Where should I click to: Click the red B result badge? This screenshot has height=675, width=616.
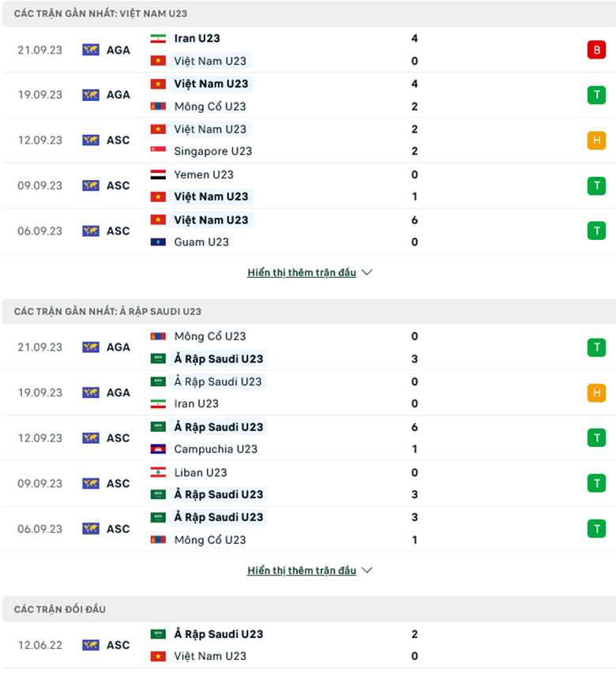click(x=597, y=49)
